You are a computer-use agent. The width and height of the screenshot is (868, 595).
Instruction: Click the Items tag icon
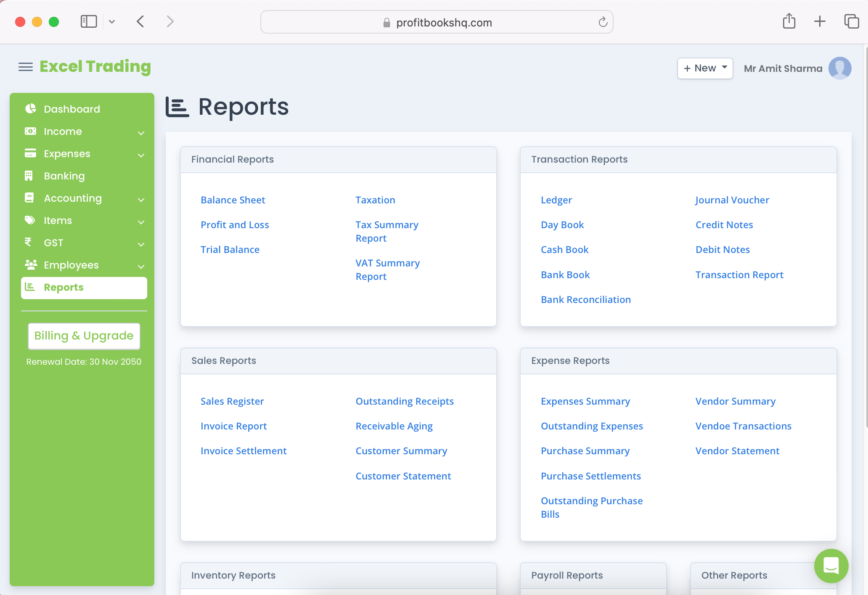[30, 220]
